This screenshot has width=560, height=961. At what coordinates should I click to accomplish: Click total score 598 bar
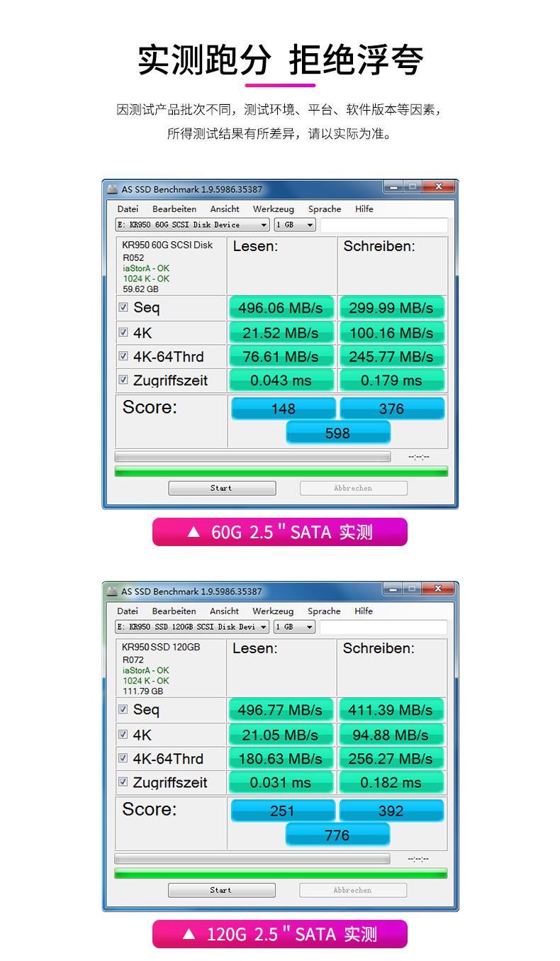pyautogui.click(x=337, y=433)
